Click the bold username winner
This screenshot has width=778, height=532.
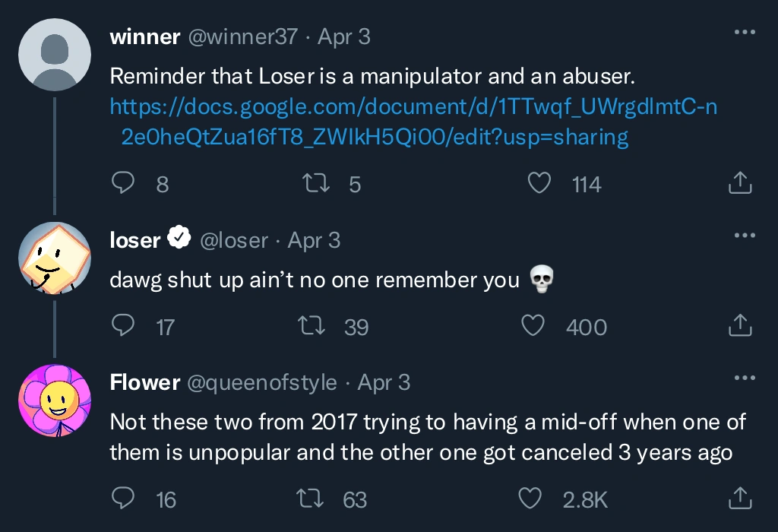tap(144, 36)
